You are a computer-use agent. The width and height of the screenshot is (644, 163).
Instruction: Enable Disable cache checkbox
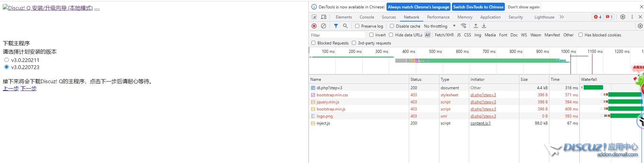point(392,26)
